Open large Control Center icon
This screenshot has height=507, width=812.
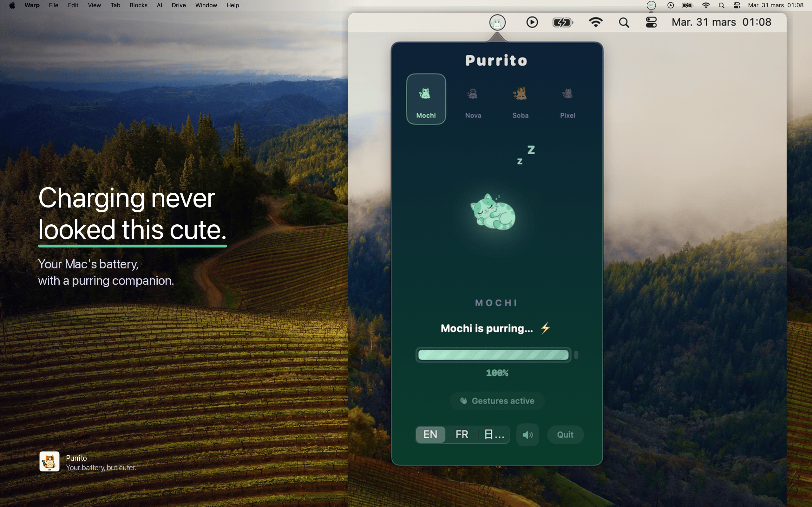[x=651, y=22]
